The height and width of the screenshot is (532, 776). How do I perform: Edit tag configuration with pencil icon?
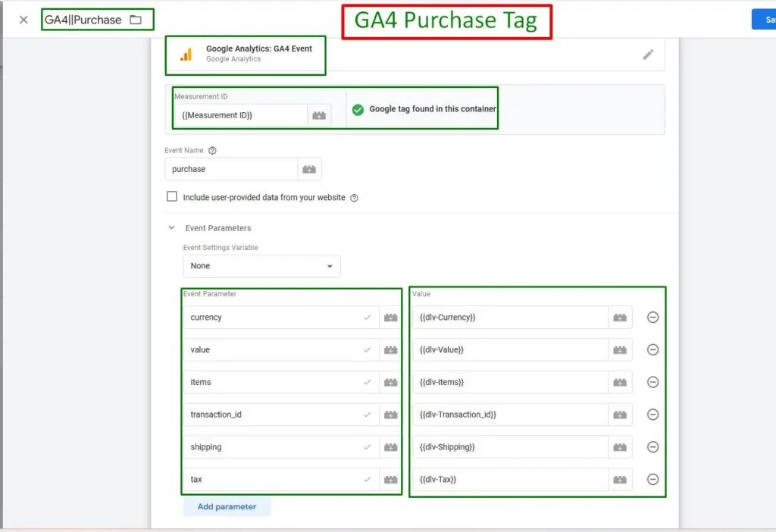click(x=649, y=55)
